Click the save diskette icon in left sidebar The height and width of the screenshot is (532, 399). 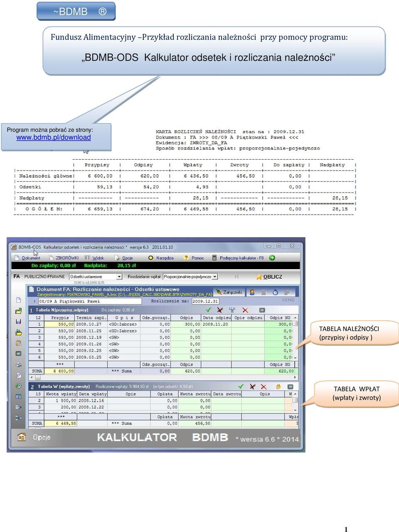click(18, 322)
